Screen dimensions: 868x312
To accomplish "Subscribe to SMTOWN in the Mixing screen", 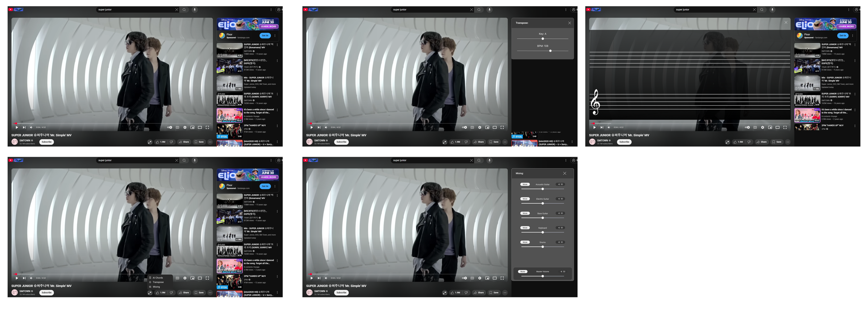I will 341,293.
